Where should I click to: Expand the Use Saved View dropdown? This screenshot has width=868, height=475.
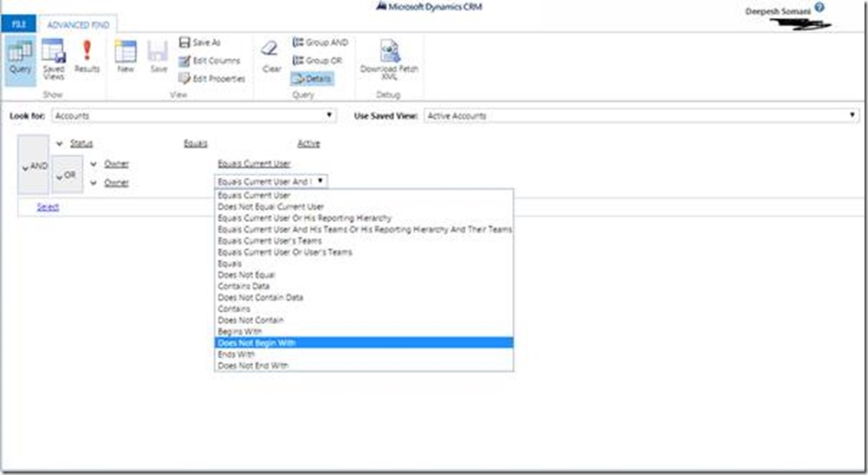click(x=640, y=115)
